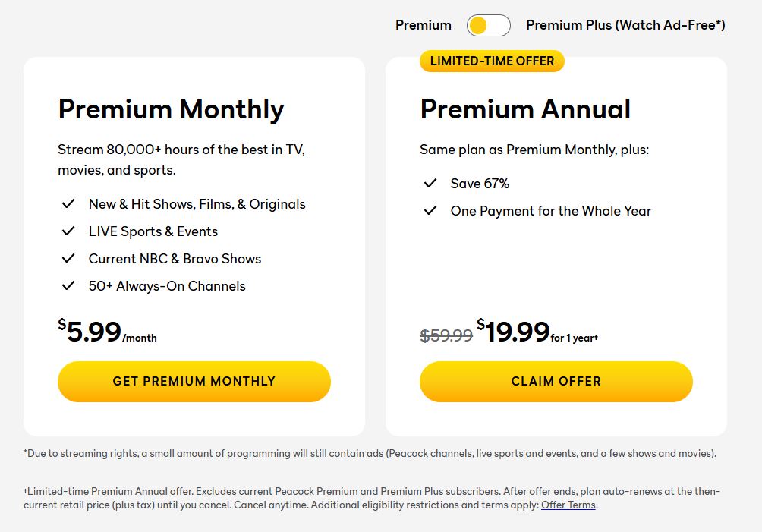Viewport: 762px width, 532px height.
Task: Click the Limited-Time Offer badge
Action: pos(492,61)
